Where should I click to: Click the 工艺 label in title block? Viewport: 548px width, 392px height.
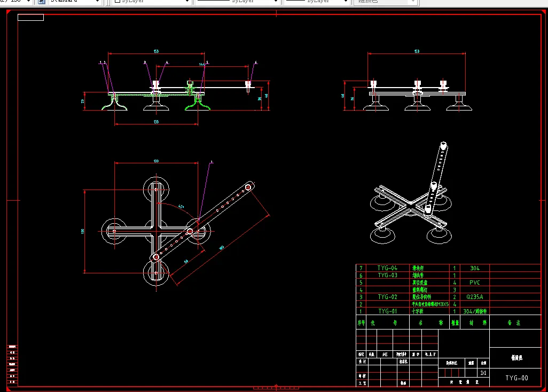pos(362,383)
